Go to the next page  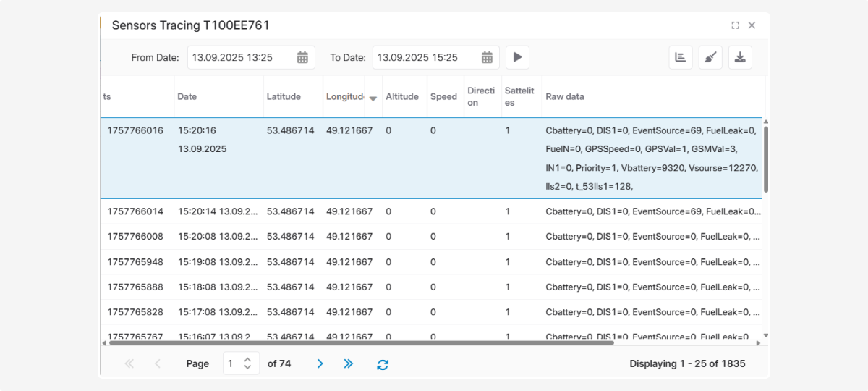point(320,363)
